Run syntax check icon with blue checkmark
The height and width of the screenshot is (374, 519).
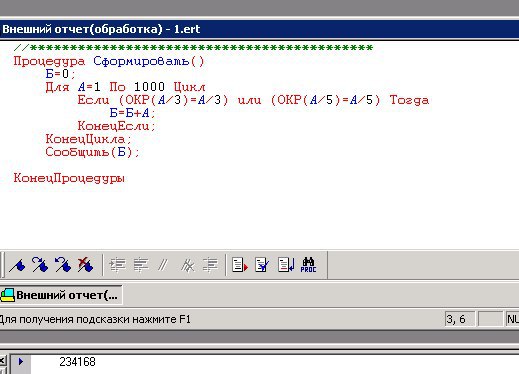pyautogui.click(x=262, y=265)
